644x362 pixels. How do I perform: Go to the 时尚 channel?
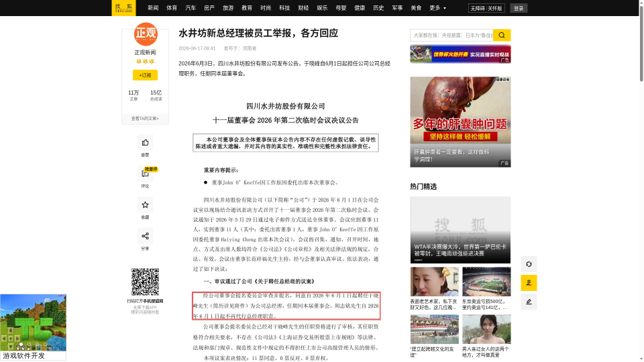click(x=266, y=8)
